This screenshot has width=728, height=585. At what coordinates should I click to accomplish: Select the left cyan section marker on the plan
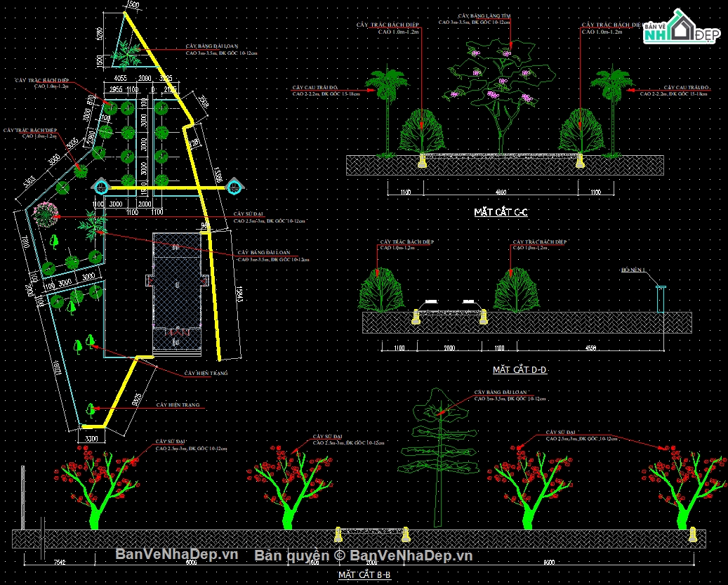click(102, 187)
